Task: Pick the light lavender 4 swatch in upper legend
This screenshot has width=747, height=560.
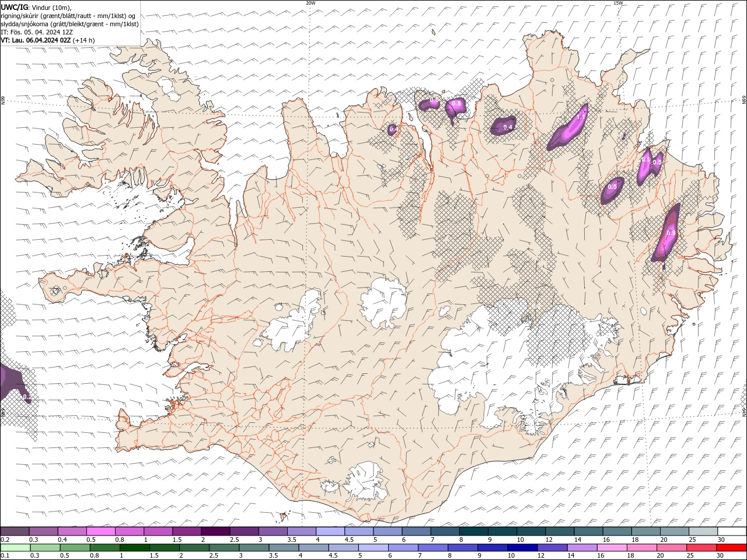Action: 330,531
